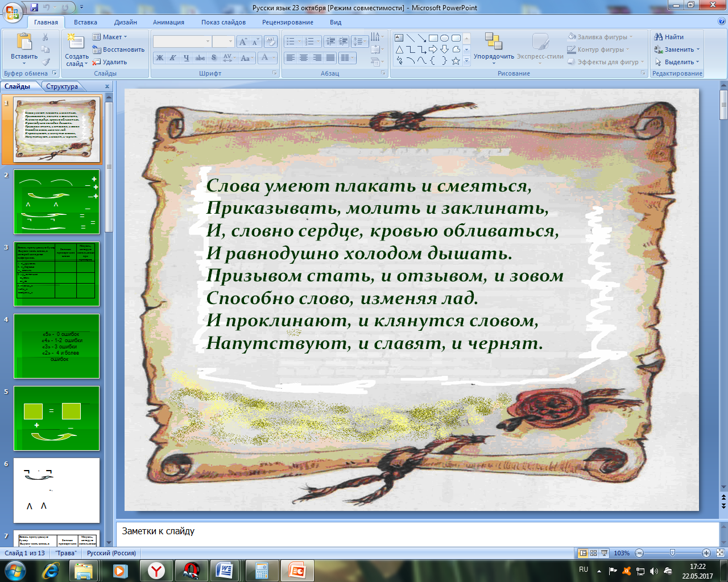
Task: Open the Вставка ribbon tab
Action: [85, 22]
